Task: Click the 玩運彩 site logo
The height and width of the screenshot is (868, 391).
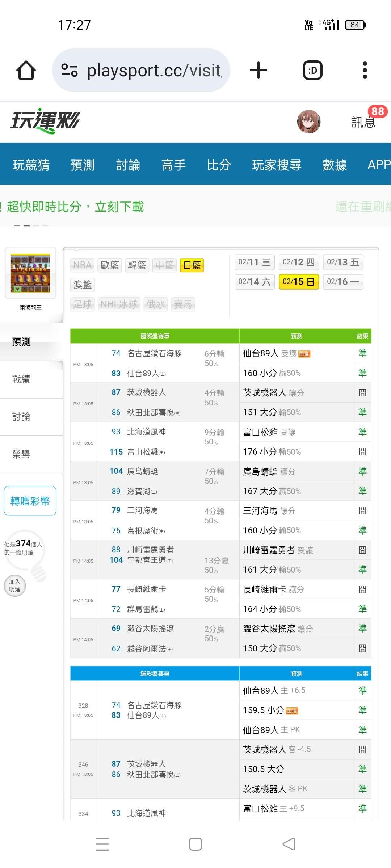Action: tap(45, 121)
